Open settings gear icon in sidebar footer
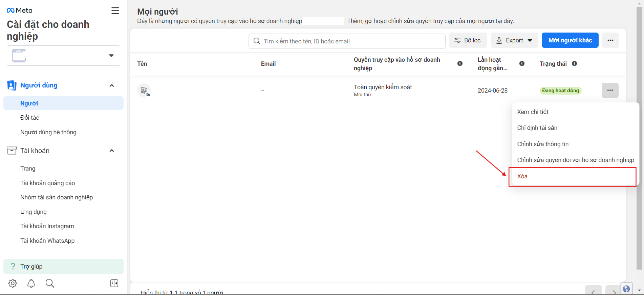This screenshot has width=644, height=295. click(x=13, y=283)
